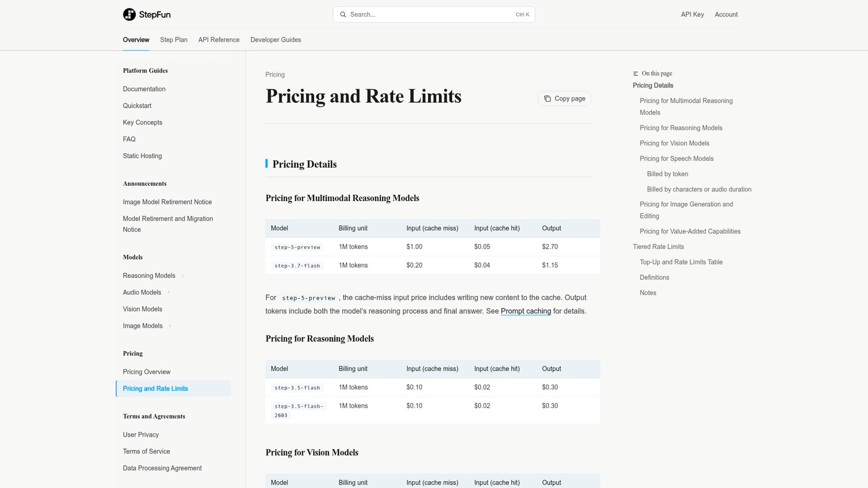Open the Data Processing Agreement page
868x488 pixels.
[x=162, y=468]
